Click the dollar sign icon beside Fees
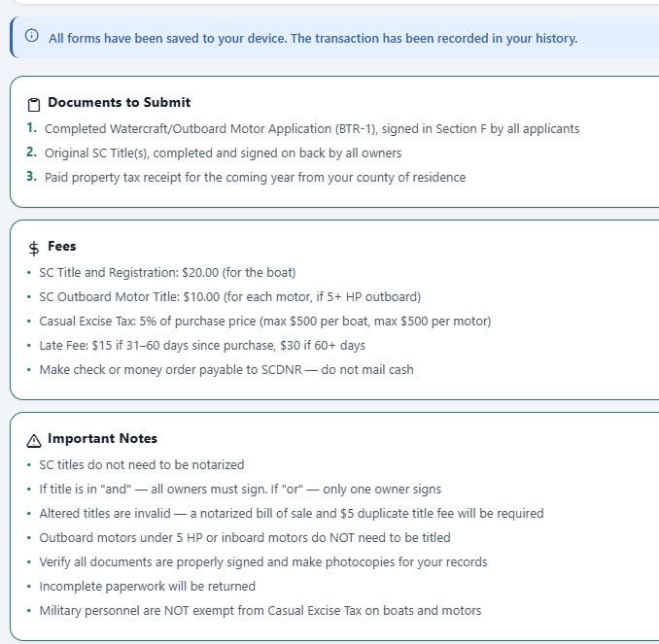 click(x=34, y=248)
